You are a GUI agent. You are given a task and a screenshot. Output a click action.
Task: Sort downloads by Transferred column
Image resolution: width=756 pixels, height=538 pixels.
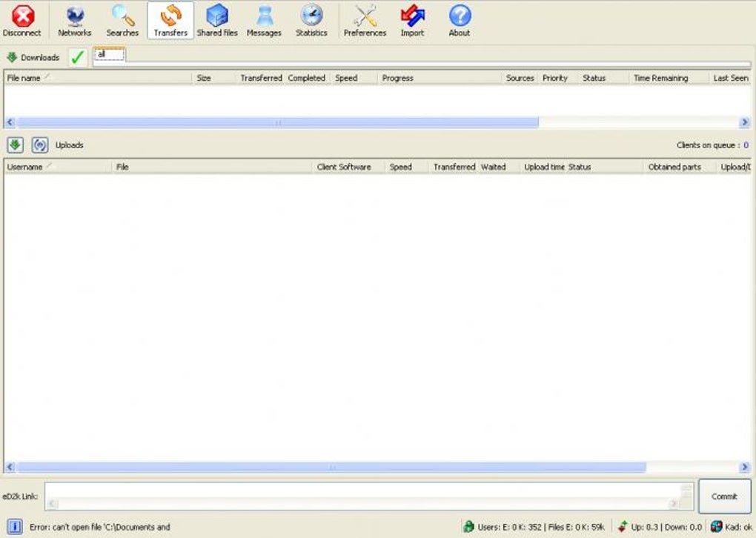click(261, 78)
